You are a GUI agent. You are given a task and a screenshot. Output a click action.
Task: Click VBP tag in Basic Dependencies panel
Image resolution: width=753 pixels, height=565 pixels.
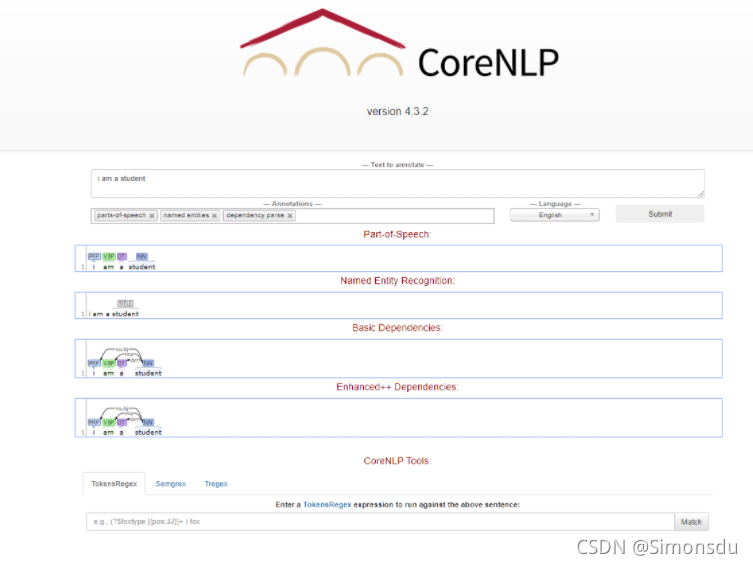click(109, 363)
